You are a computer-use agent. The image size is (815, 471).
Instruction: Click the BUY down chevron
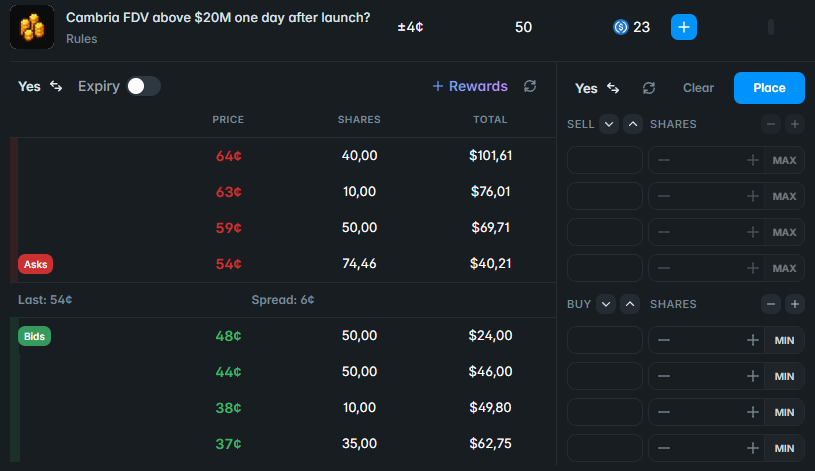pos(606,304)
